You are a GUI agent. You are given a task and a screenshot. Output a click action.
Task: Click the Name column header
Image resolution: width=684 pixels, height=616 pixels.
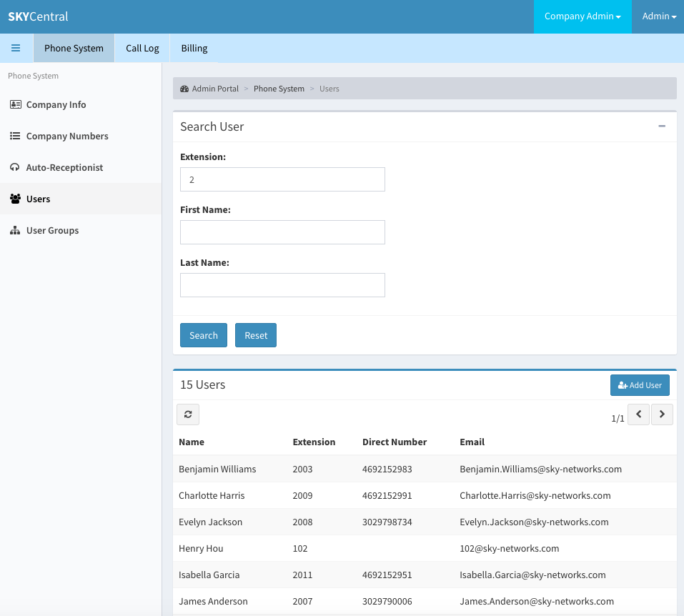tap(192, 442)
